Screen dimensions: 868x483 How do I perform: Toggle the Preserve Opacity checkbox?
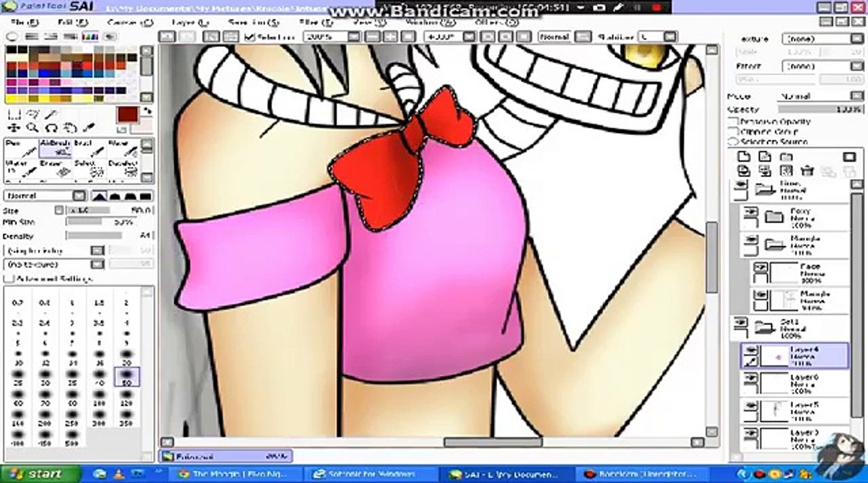(733, 122)
